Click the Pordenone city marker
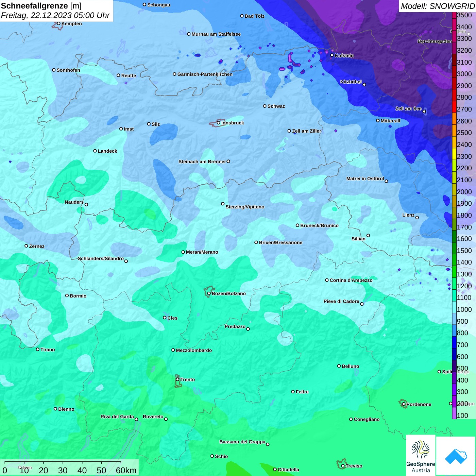This screenshot has width=476, height=476. (404, 404)
